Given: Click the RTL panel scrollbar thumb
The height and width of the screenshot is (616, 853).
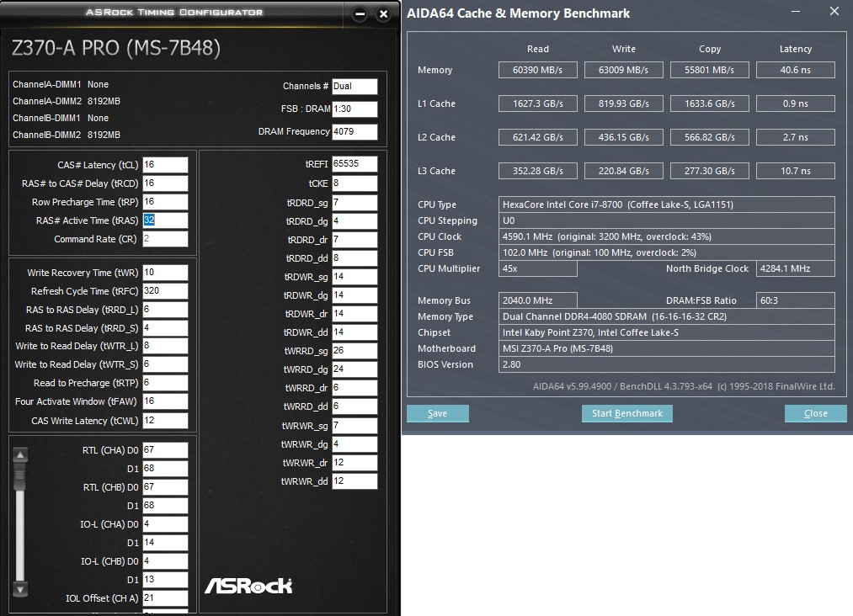Looking at the screenshot, I should [x=20, y=477].
